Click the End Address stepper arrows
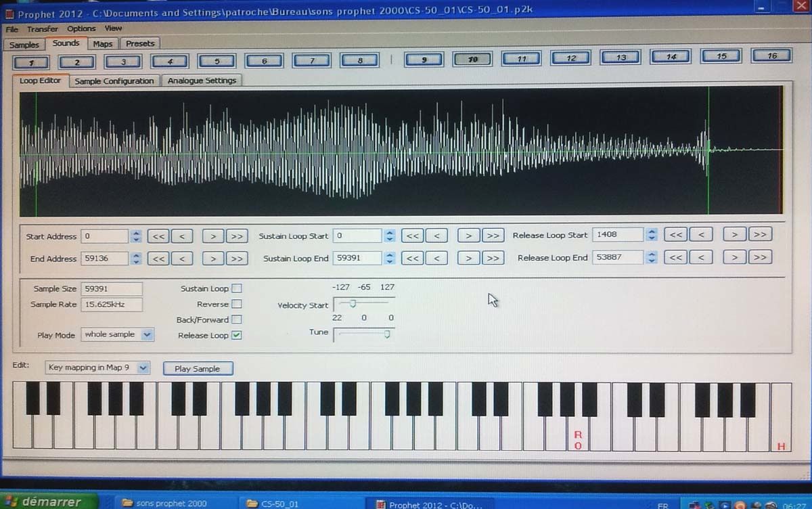 (136, 259)
